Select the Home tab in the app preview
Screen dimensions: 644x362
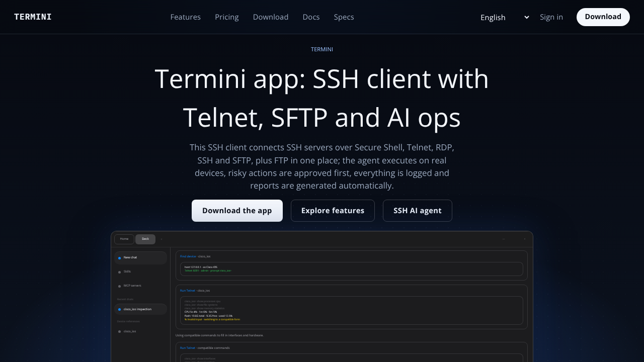coord(124,239)
